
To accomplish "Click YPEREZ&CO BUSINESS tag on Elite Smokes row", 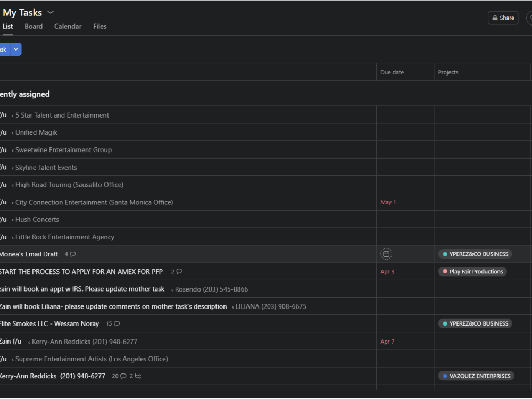I will coord(475,323).
